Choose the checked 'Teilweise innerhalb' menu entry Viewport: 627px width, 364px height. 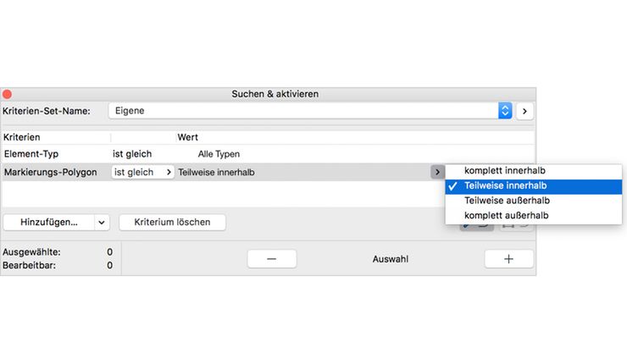click(x=534, y=185)
